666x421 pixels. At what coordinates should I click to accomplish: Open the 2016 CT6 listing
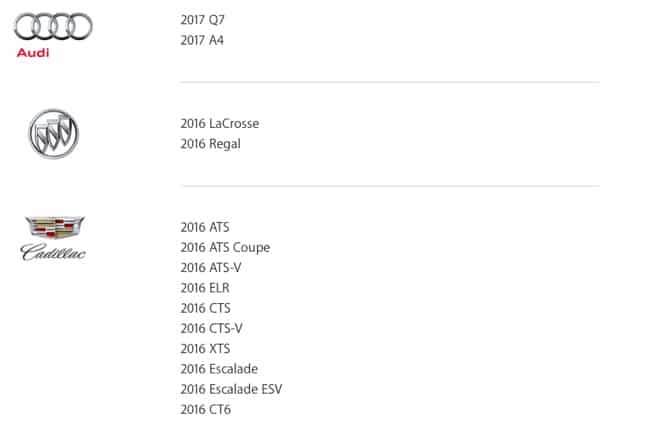coord(205,409)
